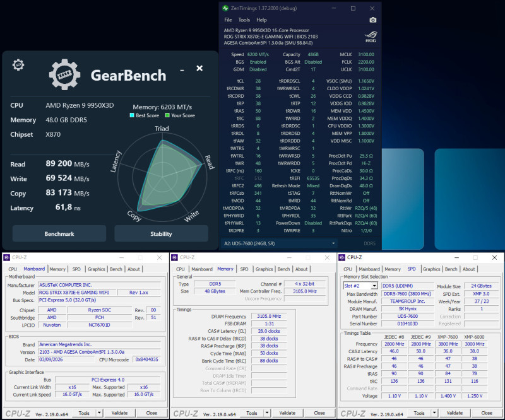This screenshot has height=420, width=505.
Task: Open CPU tab in SPD CPU-Z window
Action: [x=348, y=269]
